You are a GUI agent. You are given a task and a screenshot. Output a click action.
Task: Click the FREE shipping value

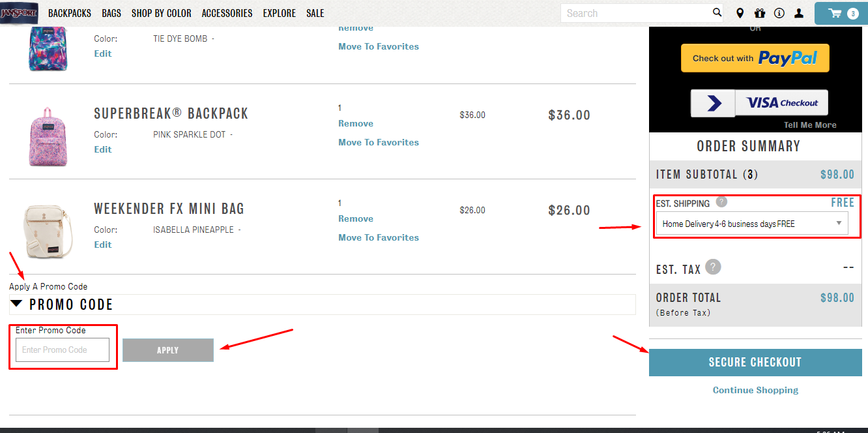(843, 203)
